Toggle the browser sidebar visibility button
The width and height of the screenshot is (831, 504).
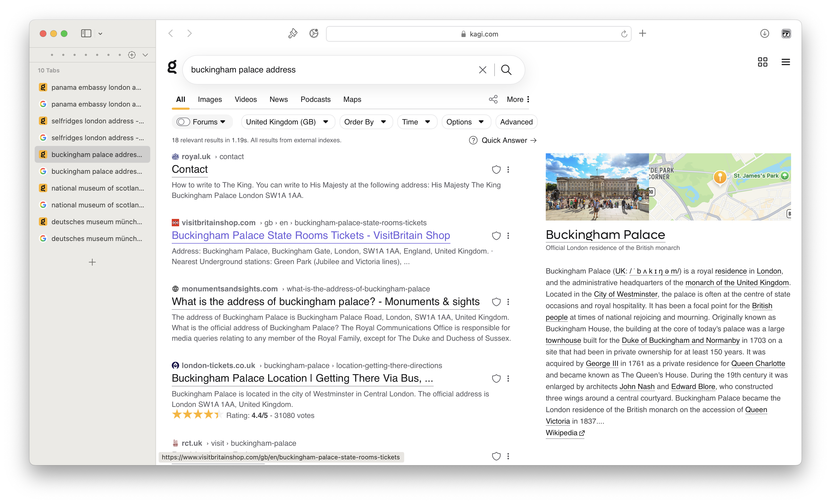pos(86,33)
